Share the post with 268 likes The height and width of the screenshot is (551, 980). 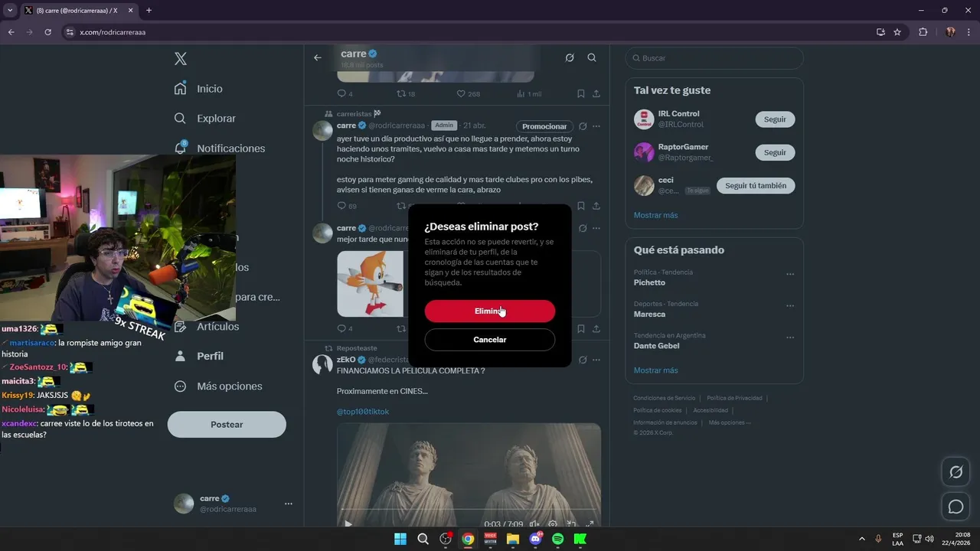point(596,93)
